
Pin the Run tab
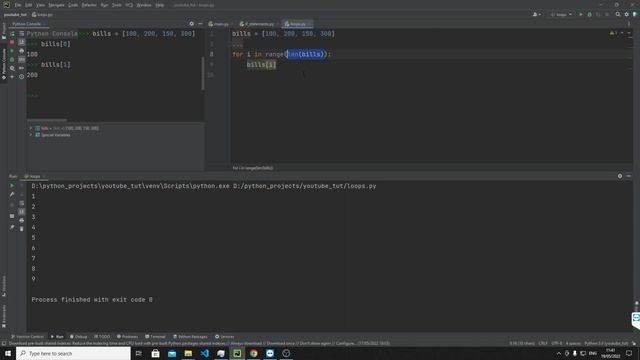pyautogui.click(x=12, y=227)
